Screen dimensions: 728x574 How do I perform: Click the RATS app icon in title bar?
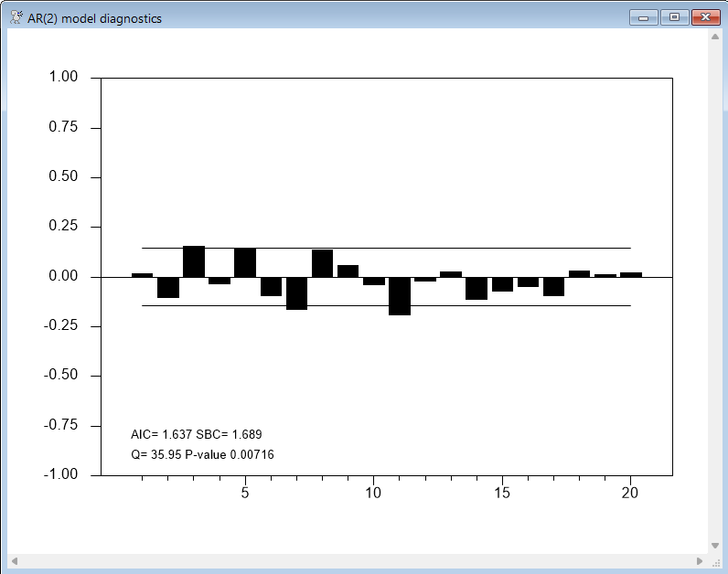coord(16,17)
